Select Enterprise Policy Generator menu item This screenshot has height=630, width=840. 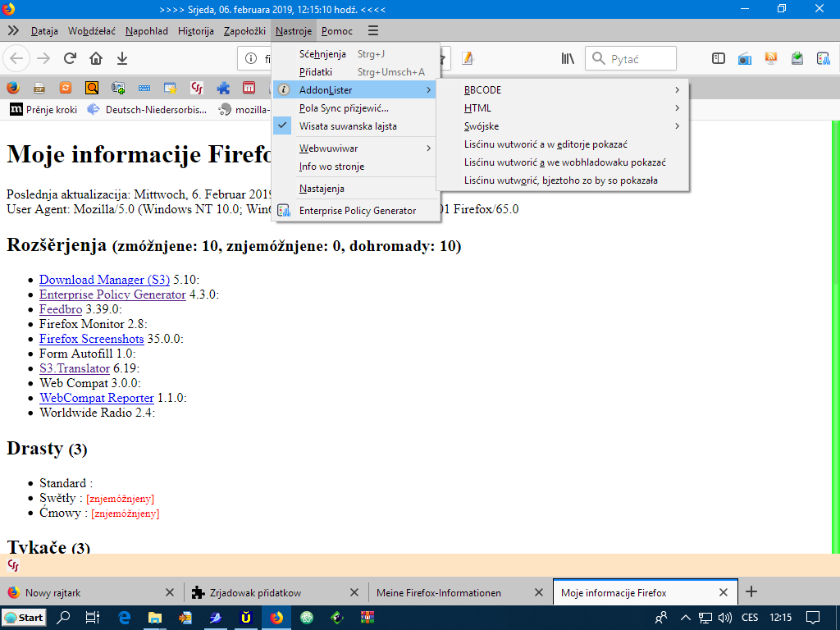[x=356, y=211]
